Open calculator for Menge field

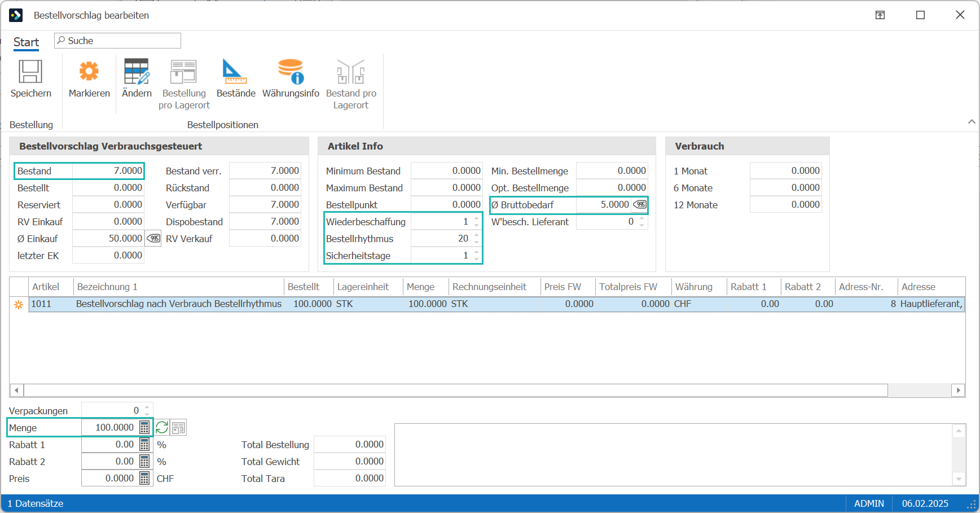144,427
